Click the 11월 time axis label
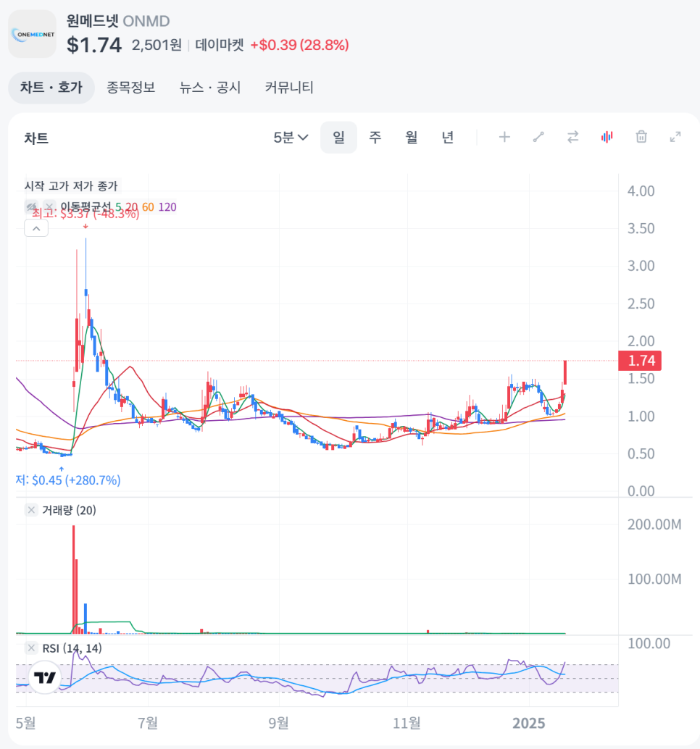Screen dimensions: 700x749 point(407,723)
